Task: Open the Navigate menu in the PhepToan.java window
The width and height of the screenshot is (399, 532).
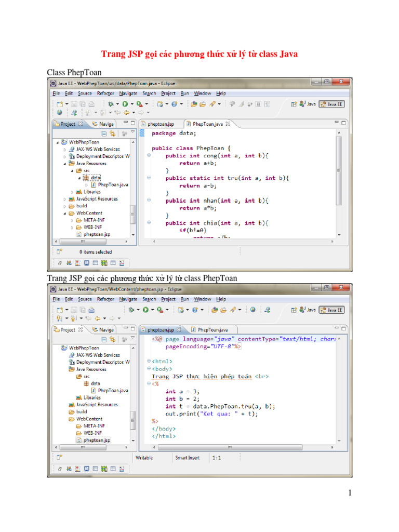Action: pyautogui.click(x=128, y=94)
